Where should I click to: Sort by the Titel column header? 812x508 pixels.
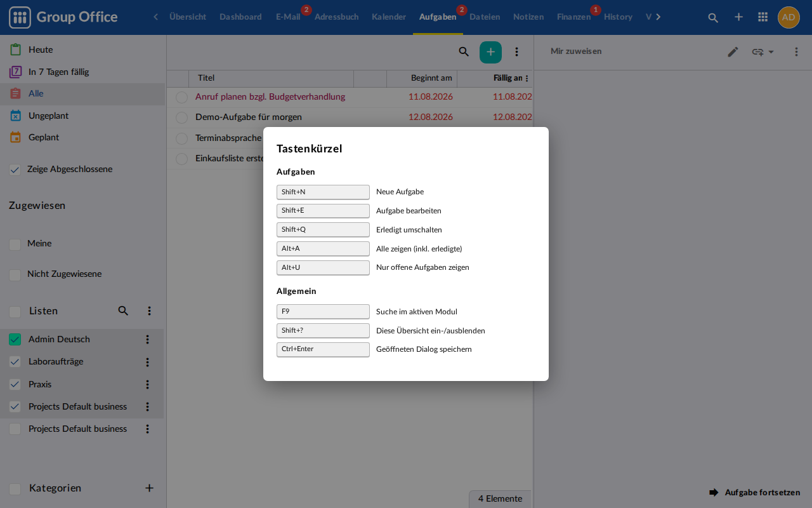(271, 78)
